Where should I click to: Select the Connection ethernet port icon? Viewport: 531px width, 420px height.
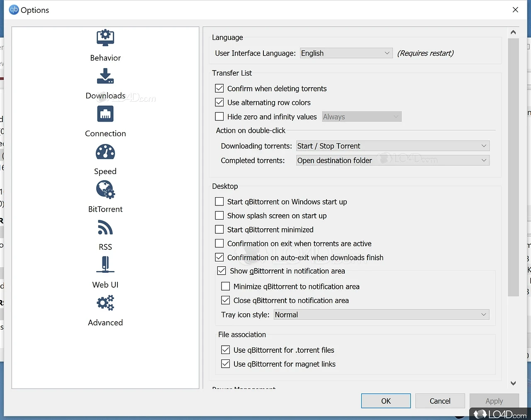coord(105,114)
